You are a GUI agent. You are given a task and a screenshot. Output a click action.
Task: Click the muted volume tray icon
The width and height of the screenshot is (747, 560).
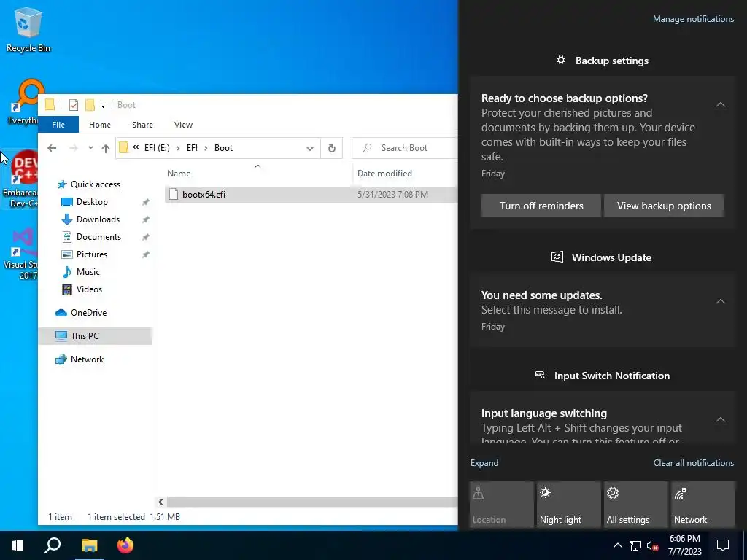(x=652, y=545)
